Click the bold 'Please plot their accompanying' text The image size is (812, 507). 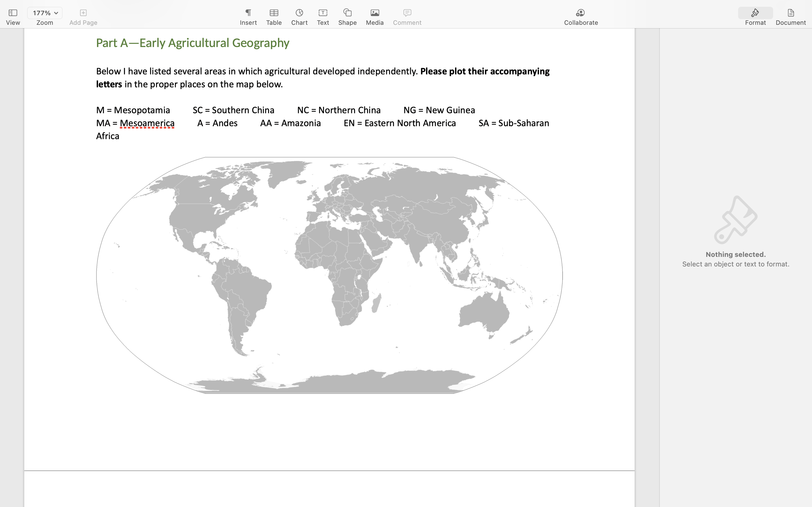click(x=484, y=72)
